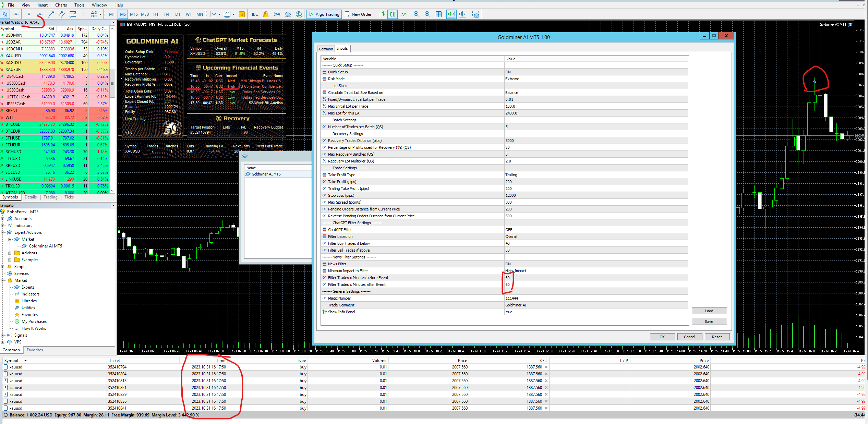This screenshot has height=424, width=868.
Task: Click the OK button
Action: point(662,337)
